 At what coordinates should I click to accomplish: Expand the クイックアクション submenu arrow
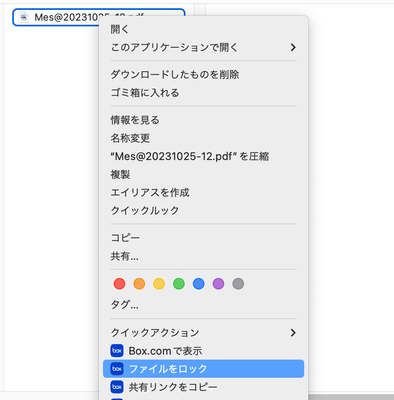pyautogui.click(x=293, y=333)
